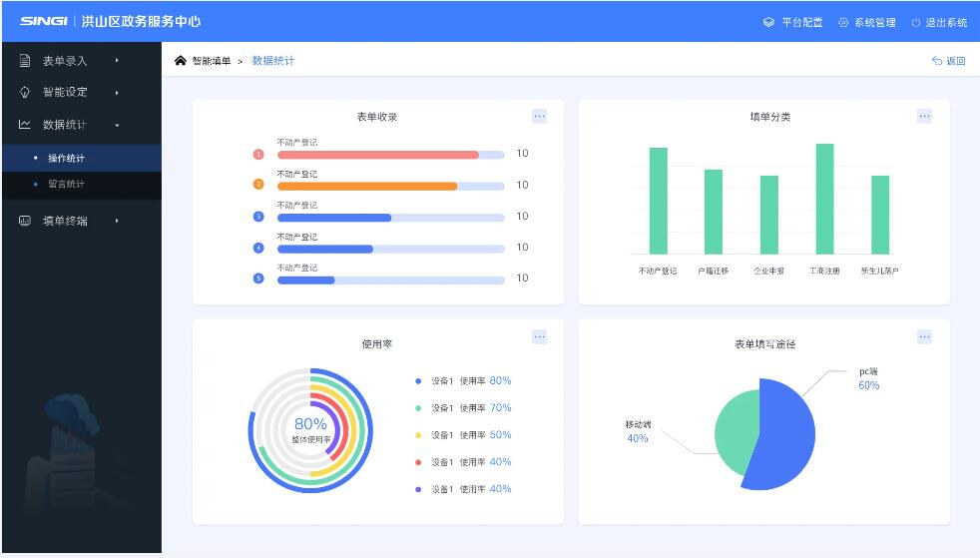Image resolution: width=980 pixels, height=558 pixels.
Task: Click the SINGI logo
Action: click(x=43, y=21)
